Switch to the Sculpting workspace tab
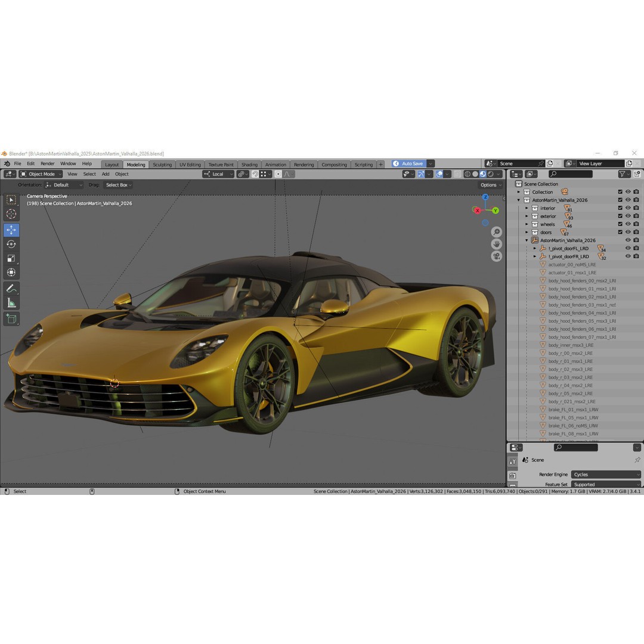 click(x=162, y=165)
